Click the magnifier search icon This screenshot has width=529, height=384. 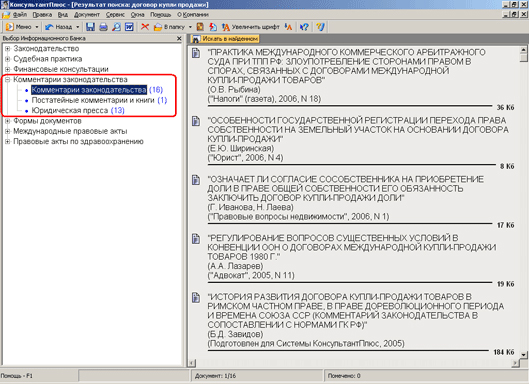[116, 27]
